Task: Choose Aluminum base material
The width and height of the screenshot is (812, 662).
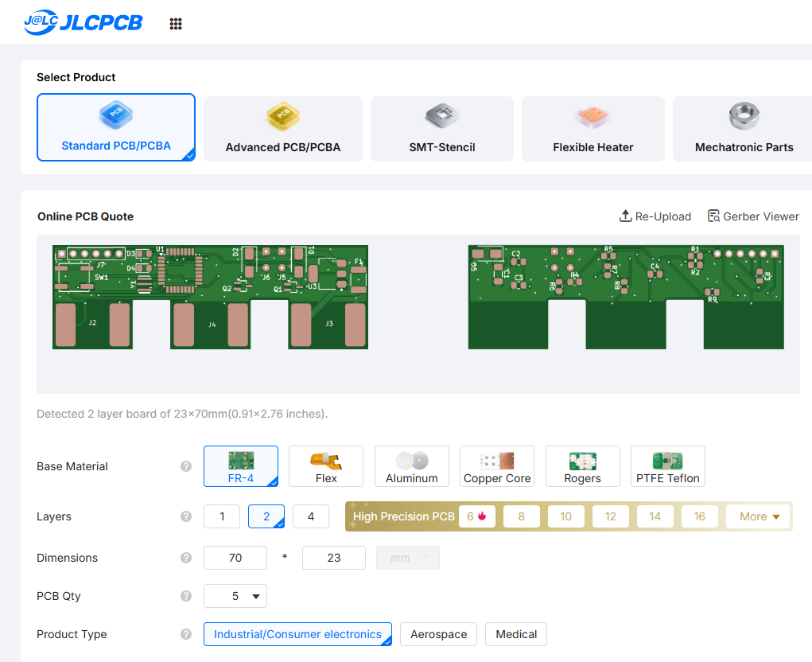Action: tap(412, 466)
